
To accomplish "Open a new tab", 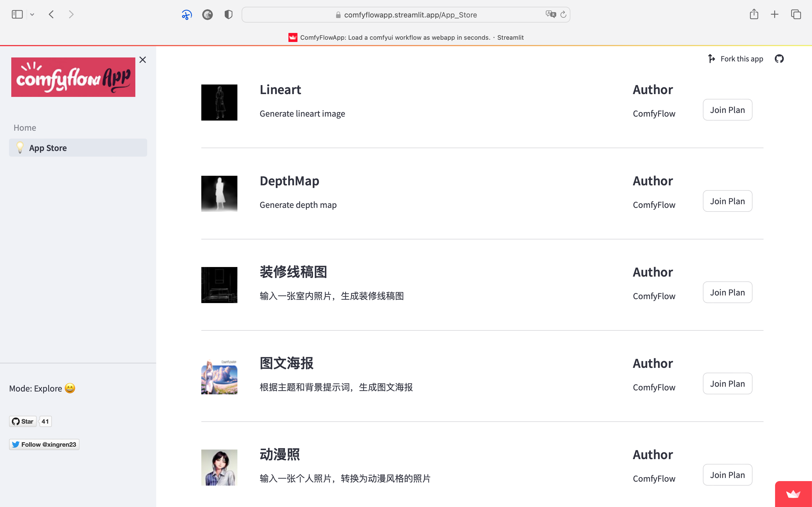I will pyautogui.click(x=775, y=14).
